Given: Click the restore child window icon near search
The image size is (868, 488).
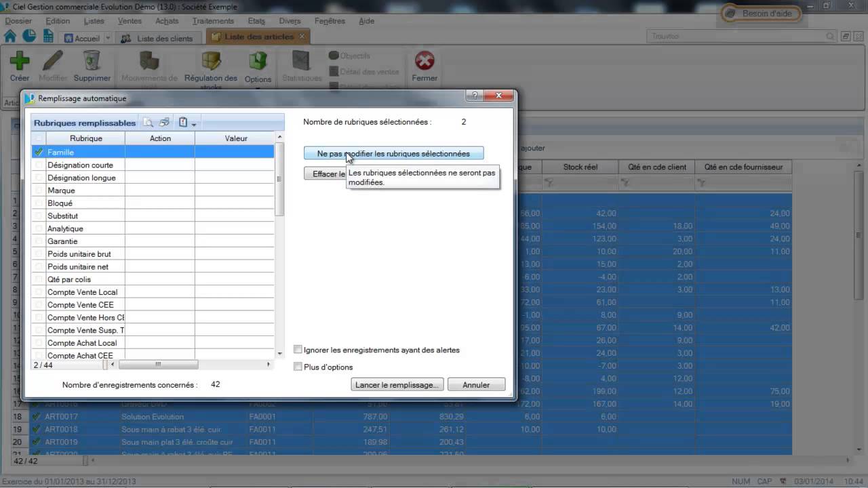Looking at the screenshot, I should pyautogui.click(x=846, y=37).
